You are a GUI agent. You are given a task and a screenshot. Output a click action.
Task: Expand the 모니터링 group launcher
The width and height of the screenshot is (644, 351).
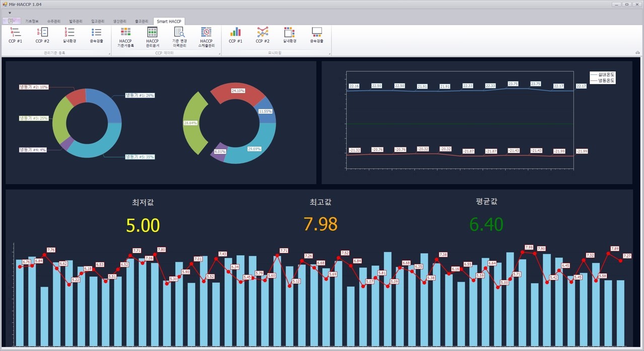tap(329, 53)
